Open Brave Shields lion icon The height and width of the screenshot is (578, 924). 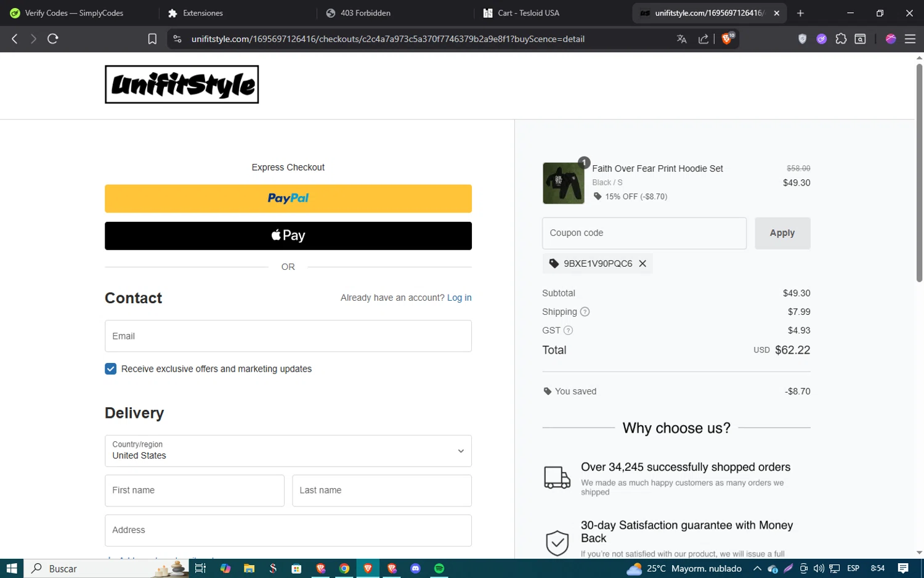tap(727, 39)
